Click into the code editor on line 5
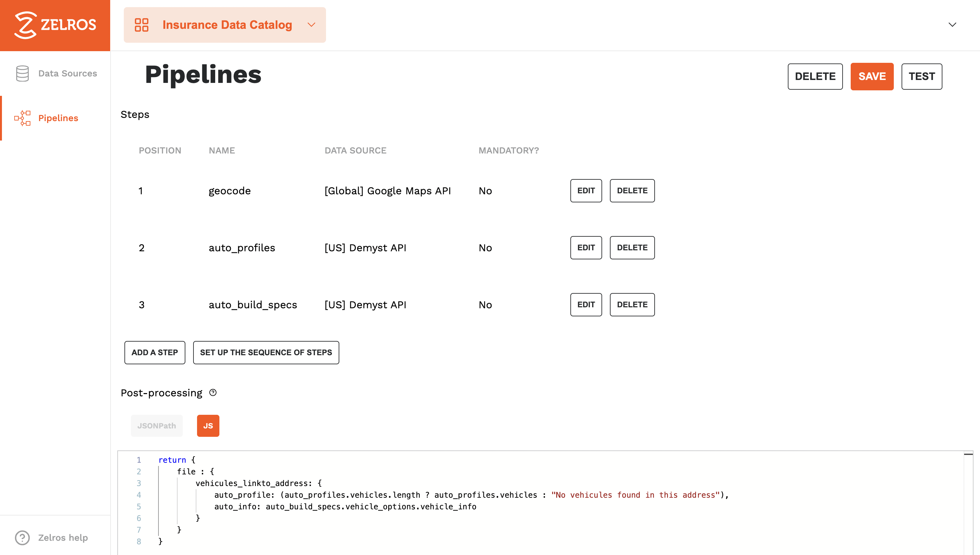 click(x=345, y=506)
